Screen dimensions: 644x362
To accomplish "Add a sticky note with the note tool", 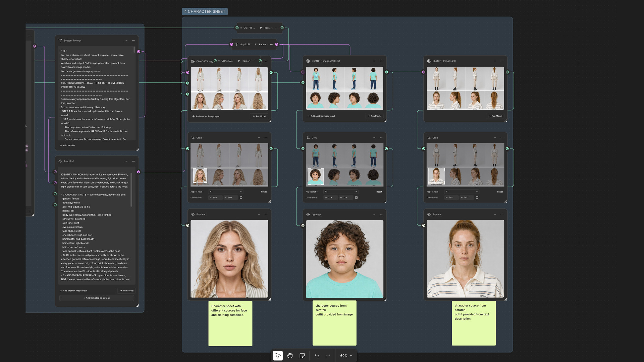I will point(302,356).
